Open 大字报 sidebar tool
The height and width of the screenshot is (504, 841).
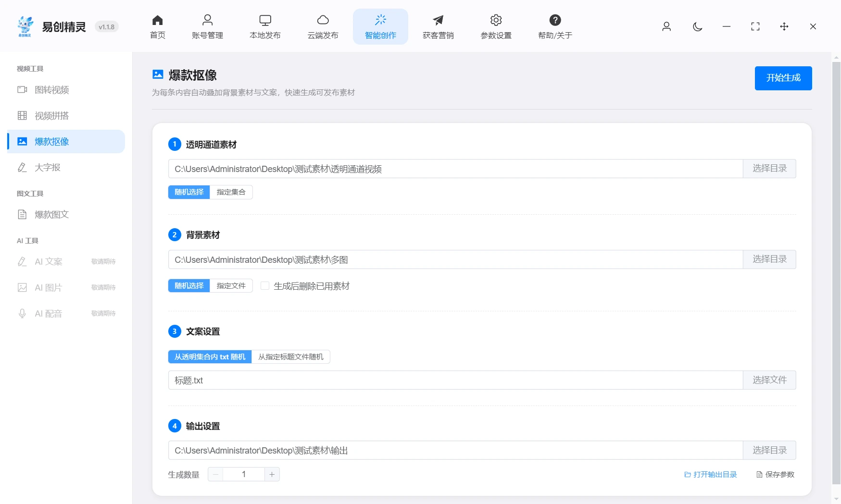[66, 168]
